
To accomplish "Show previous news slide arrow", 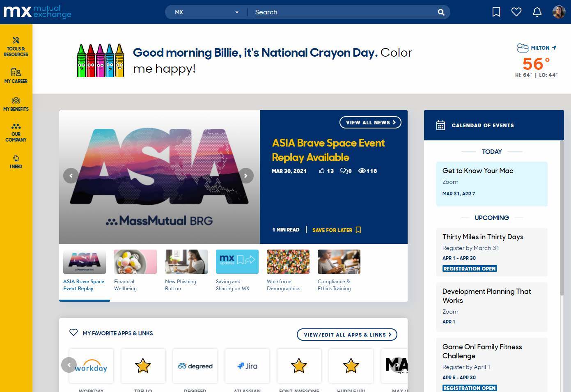I will (71, 176).
